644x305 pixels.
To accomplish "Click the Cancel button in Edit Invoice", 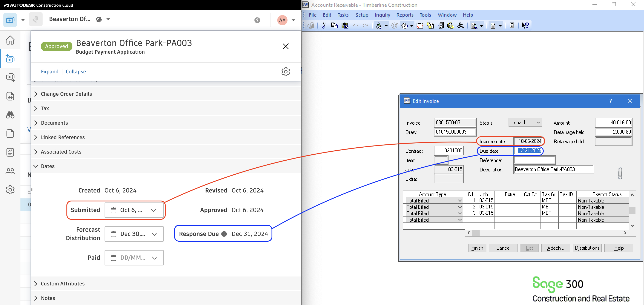I will [503, 248].
